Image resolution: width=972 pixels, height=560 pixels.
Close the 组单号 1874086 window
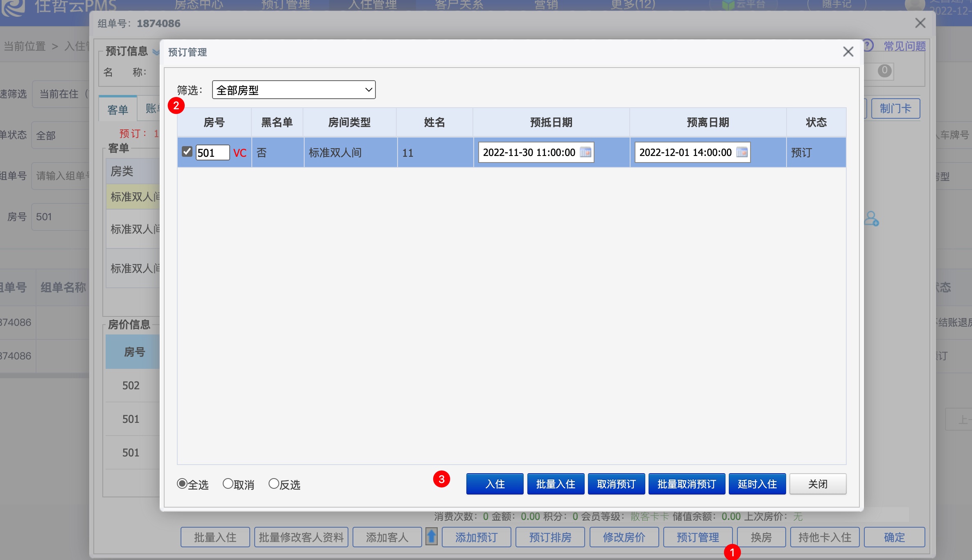click(x=920, y=23)
